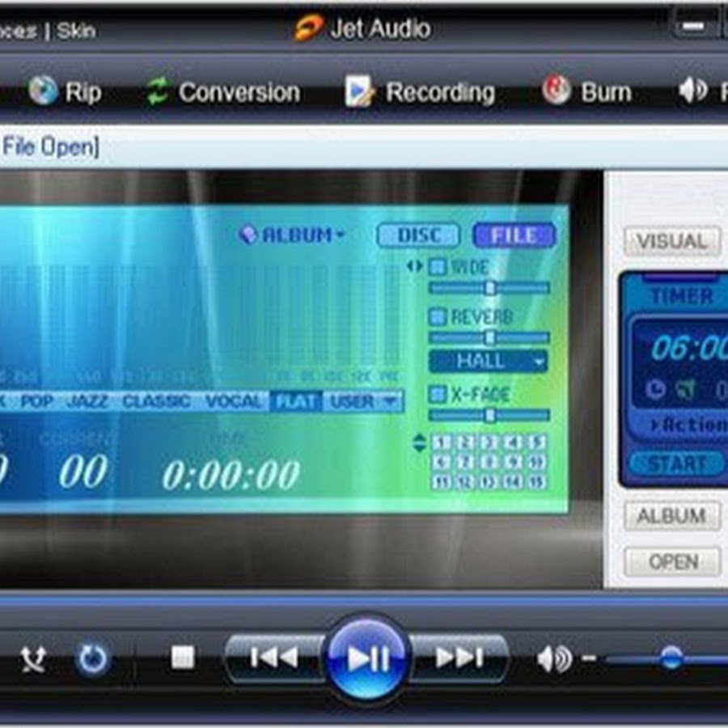728x728 pixels.
Task: Open the ALBUM dropdown menu
Action: coord(293,235)
